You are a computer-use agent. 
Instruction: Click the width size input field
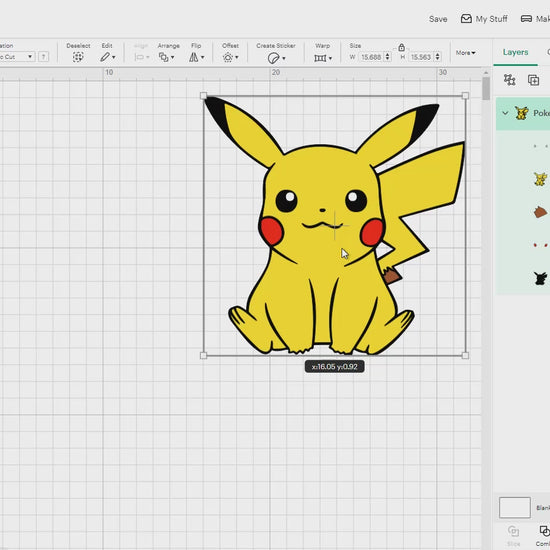[371, 57]
